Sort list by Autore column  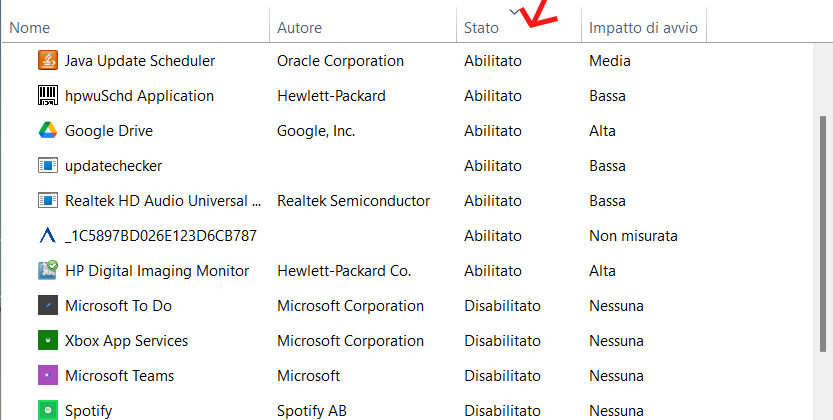(x=299, y=28)
